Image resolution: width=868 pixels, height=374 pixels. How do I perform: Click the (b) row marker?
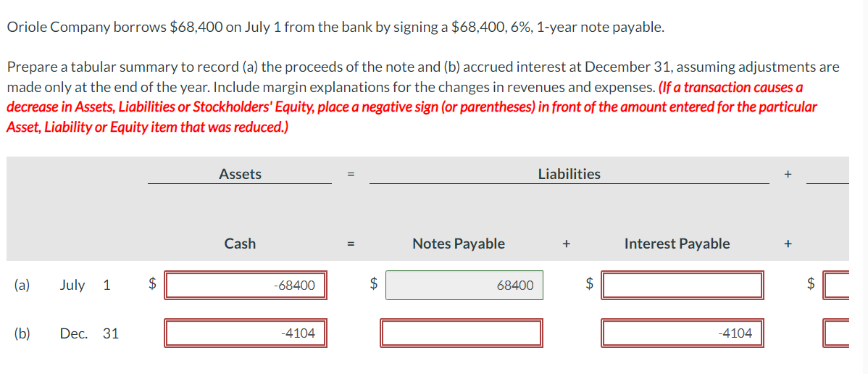pyautogui.click(x=22, y=333)
